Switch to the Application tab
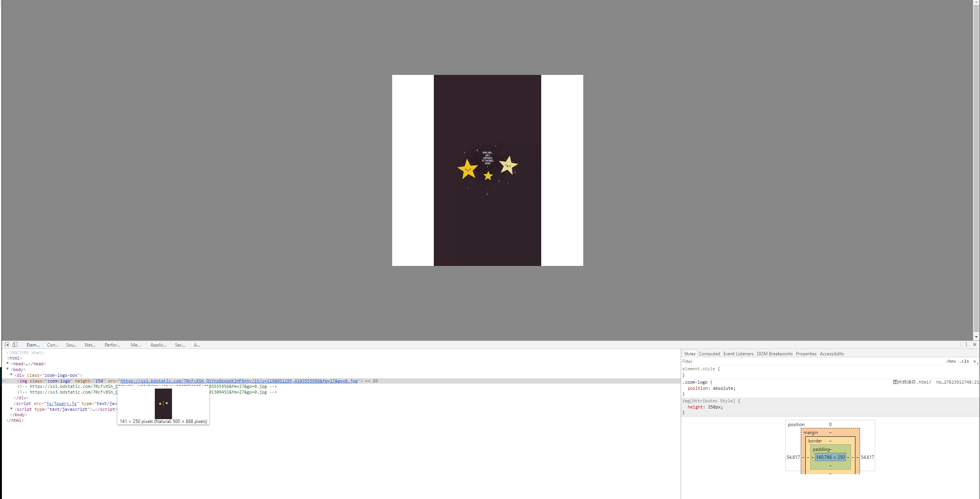Image resolution: width=980 pixels, height=499 pixels. [158, 345]
